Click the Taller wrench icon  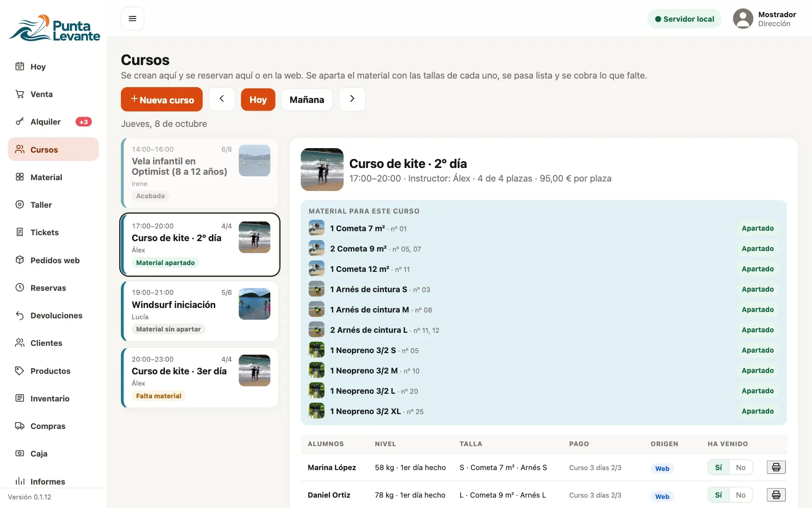[20, 205]
